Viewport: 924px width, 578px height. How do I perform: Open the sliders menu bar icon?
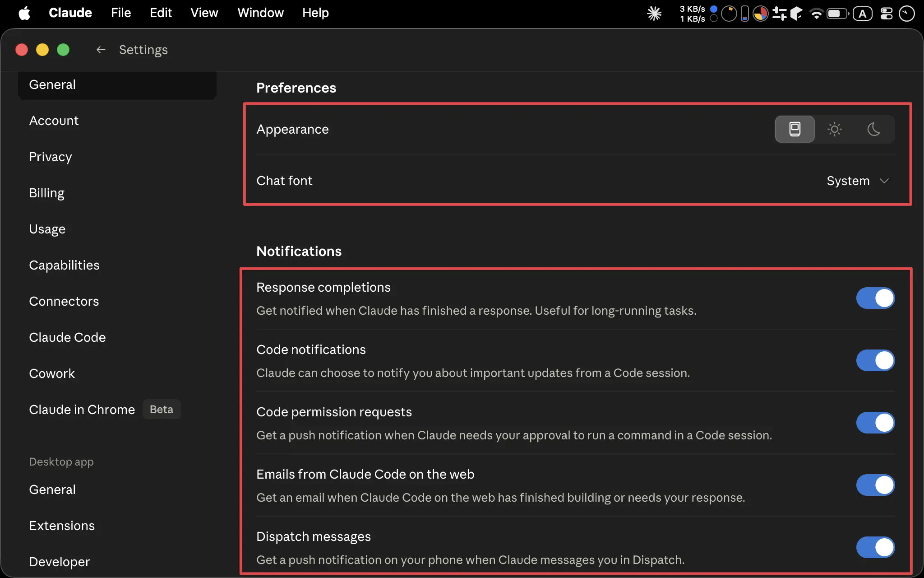[779, 14]
